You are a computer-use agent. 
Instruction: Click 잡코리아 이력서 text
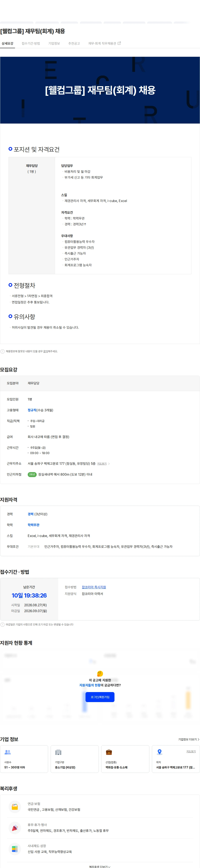click(92, 594)
